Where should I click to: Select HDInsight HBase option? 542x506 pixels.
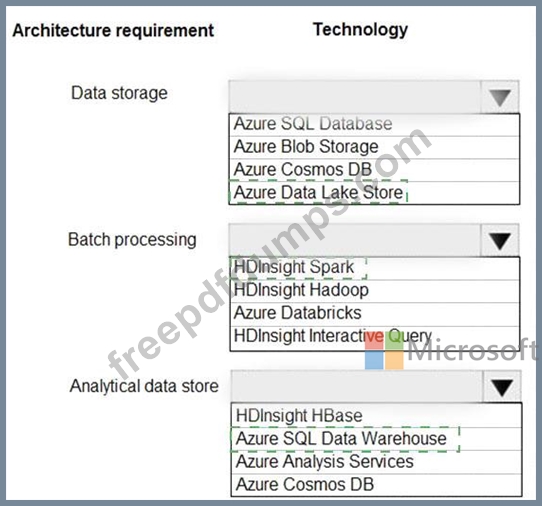pyautogui.click(x=376, y=416)
